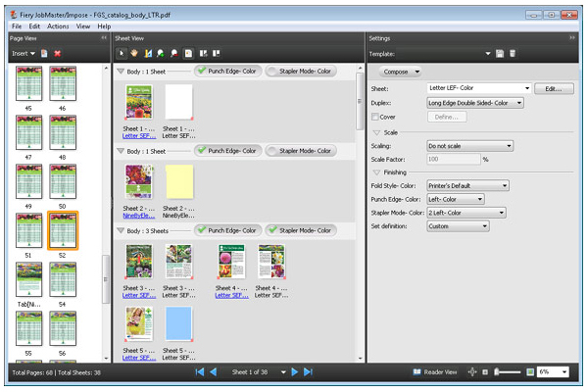This screenshot has width=588, height=392.
Task: Jump to the first sheet
Action: (200, 372)
